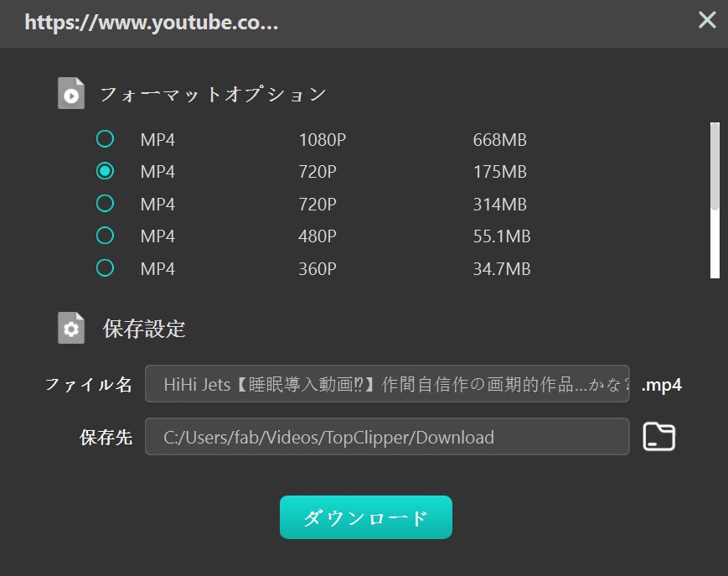
Task: Select the MP4 360P 34.7MB option
Action: [105, 268]
